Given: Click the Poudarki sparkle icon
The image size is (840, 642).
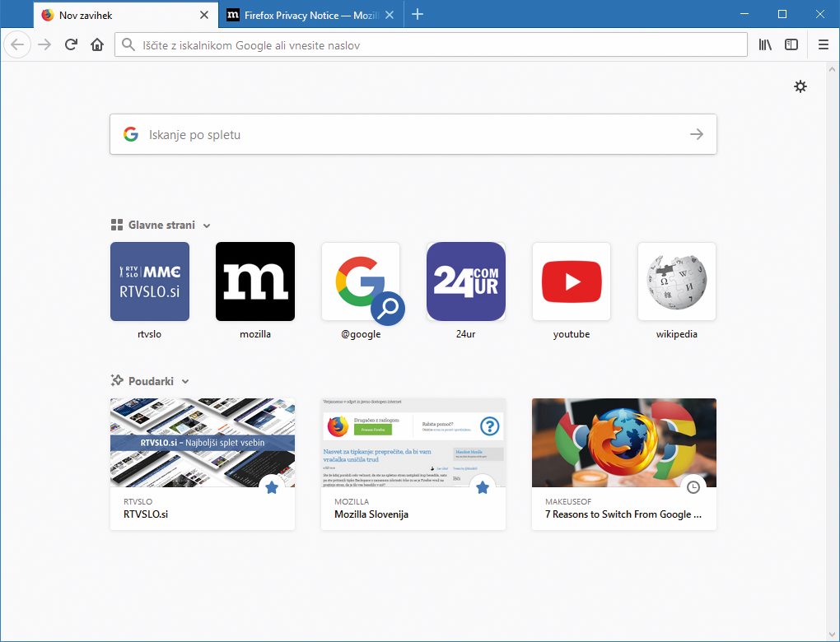Looking at the screenshot, I should 117,381.
